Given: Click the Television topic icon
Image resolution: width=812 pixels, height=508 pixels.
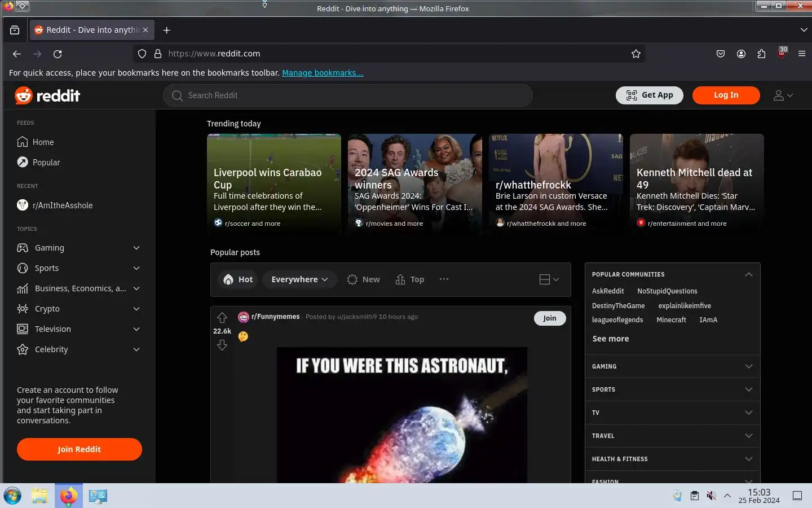Looking at the screenshot, I should point(23,329).
